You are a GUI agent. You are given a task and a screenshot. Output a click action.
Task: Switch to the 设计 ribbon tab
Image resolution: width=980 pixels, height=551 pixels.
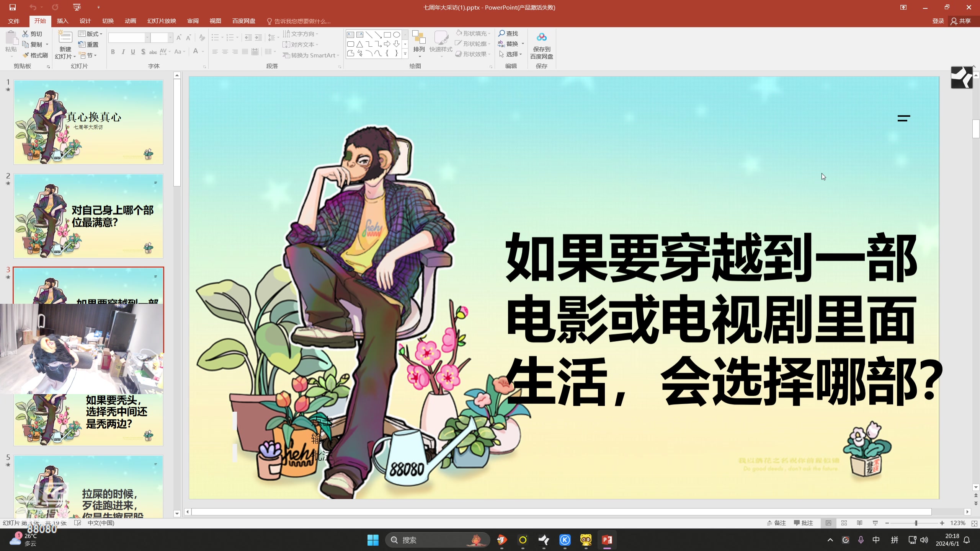point(85,21)
